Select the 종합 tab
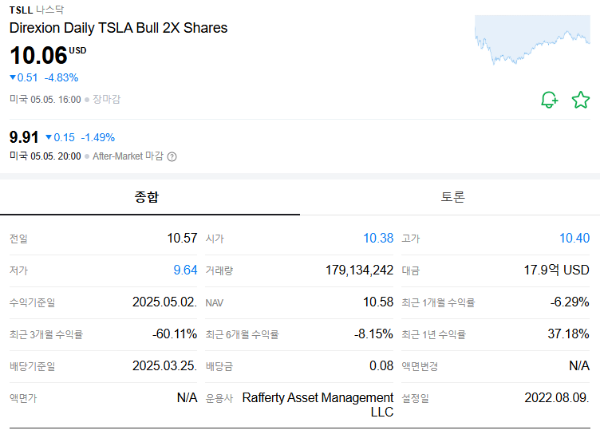Image resolution: width=600 pixels, height=435 pixels. point(147,197)
